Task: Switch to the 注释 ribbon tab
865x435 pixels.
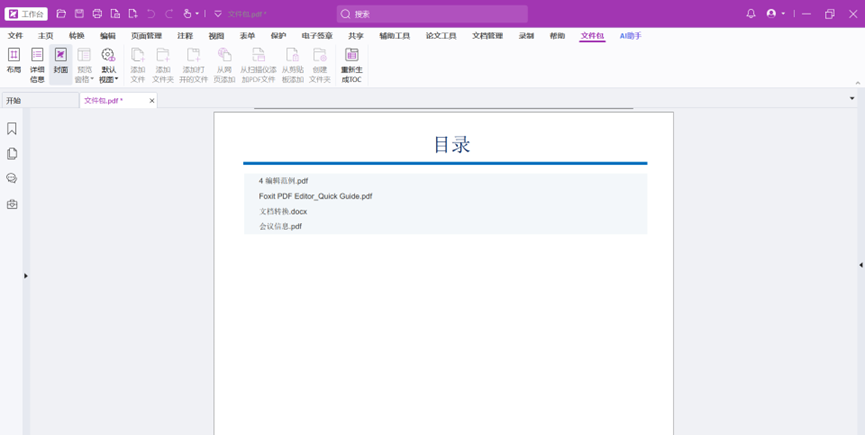Action: [x=185, y=36]
